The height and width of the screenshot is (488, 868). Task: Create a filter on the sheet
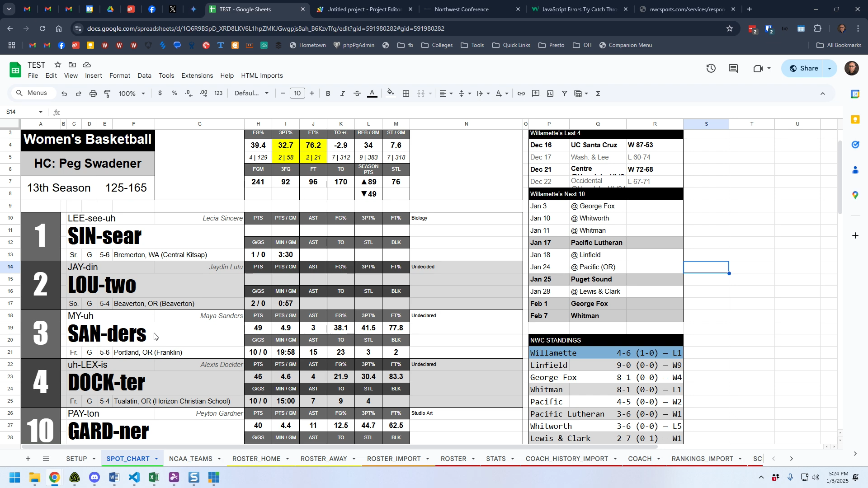564,94
